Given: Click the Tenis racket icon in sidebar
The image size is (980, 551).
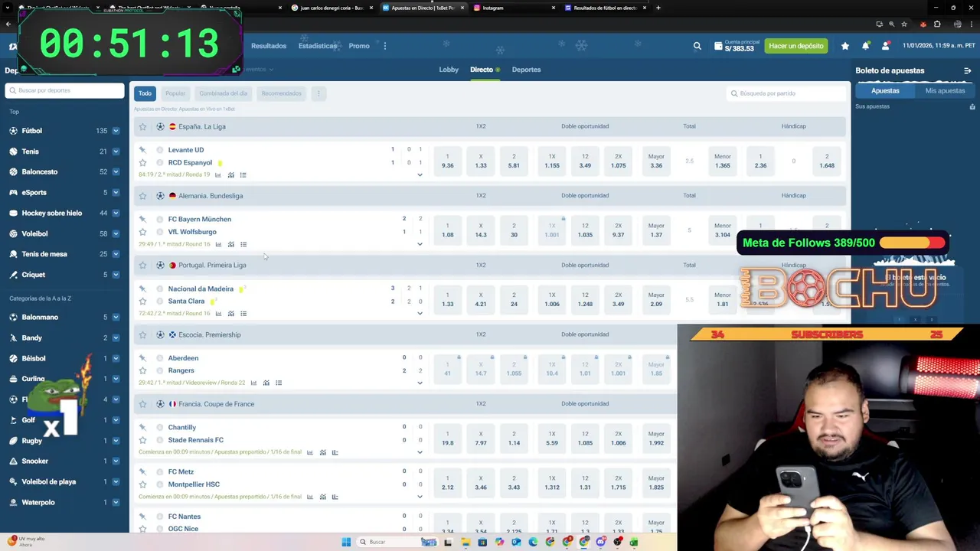Looking at the screenshot, I should (13, 152).
